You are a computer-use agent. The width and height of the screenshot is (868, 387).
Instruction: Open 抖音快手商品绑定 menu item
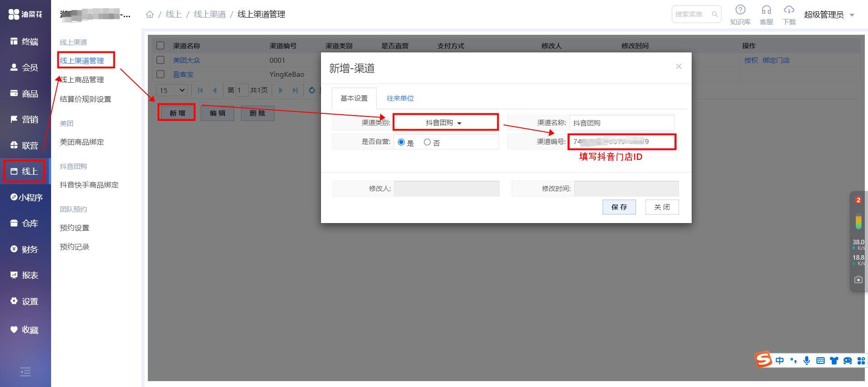click(x=89, y=185)
